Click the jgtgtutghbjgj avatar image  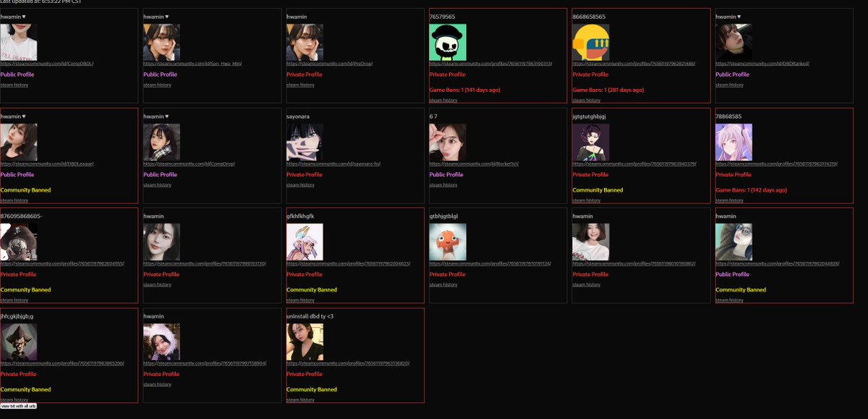click(x=590, y=142)
